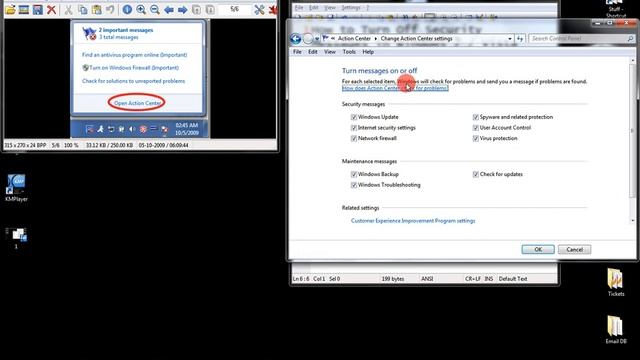This screenshot has width=640, height=360.
Task: Open Customer Experience Improvement Program settings link
Action: (413, 221)
